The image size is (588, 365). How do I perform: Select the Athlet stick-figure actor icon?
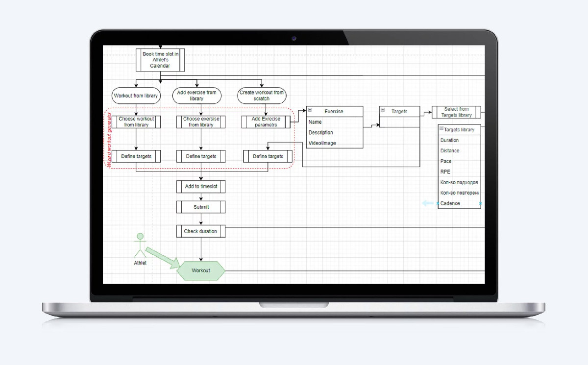click(140, 244)
